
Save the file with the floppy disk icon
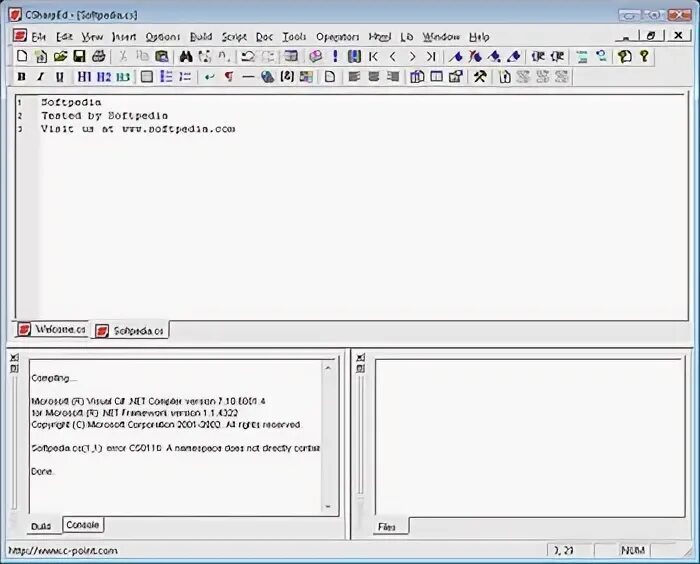tap(79, 56)
